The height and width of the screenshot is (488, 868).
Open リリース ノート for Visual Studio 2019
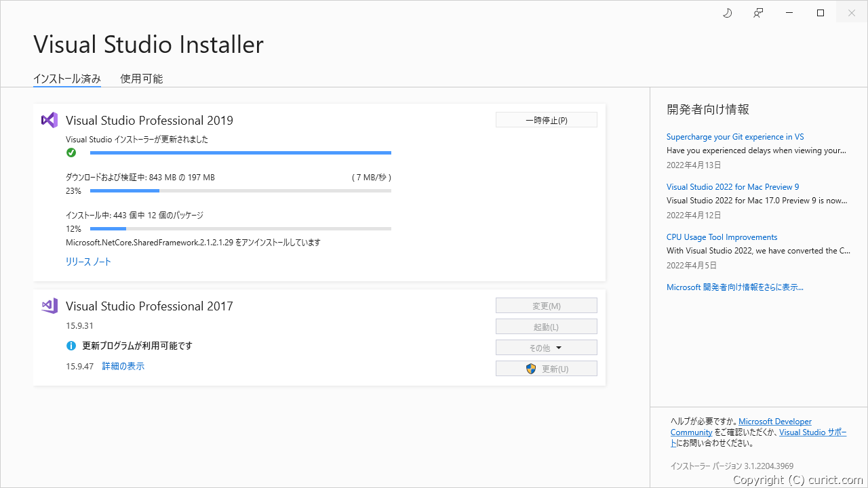[x=88, y=261]
